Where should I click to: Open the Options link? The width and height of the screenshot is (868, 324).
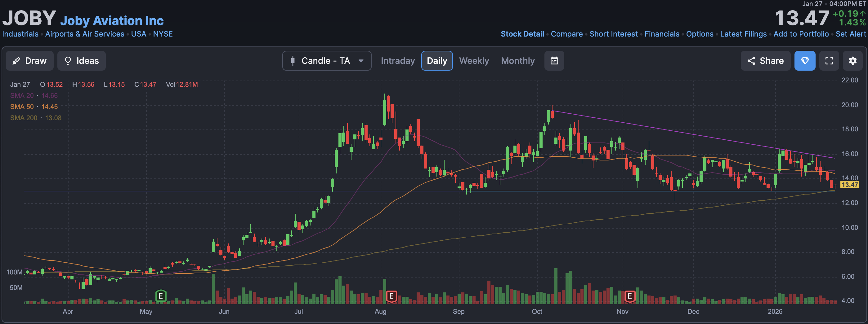click(x=700, y=34)
